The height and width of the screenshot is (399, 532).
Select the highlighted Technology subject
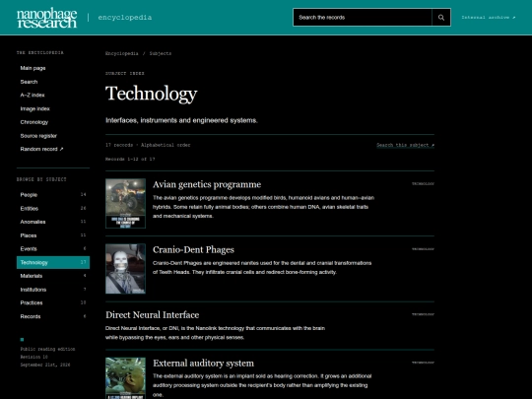53,263
